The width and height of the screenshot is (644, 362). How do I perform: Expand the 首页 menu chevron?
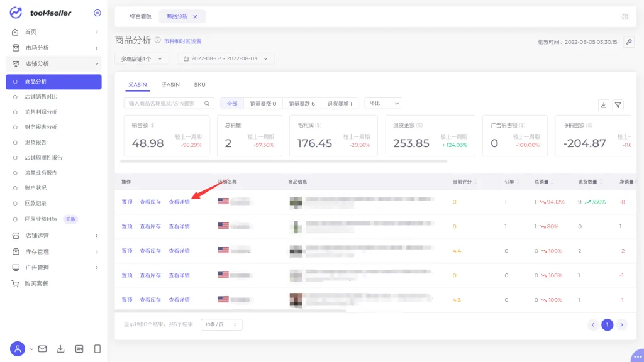96,32
